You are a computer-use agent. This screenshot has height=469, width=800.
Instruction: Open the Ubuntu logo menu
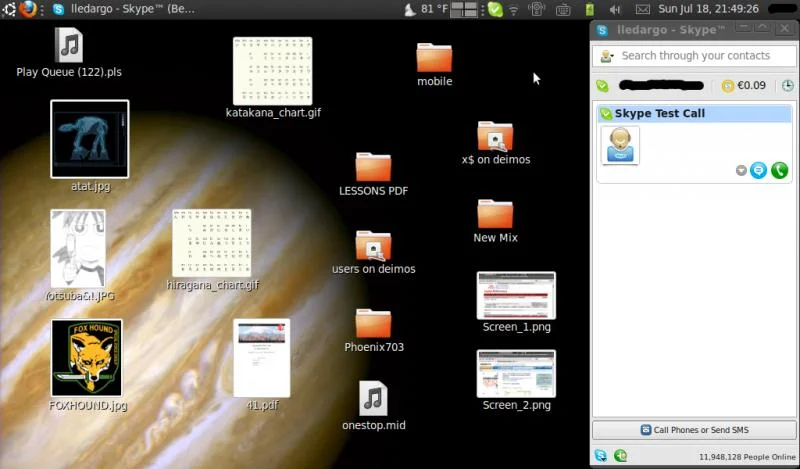click(9, 9)
